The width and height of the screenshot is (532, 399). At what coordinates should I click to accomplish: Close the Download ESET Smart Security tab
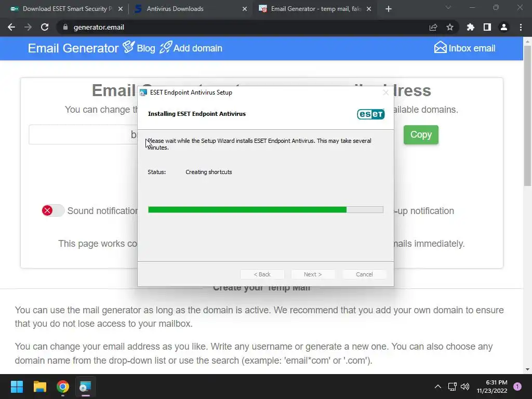(x=121, y=9)
